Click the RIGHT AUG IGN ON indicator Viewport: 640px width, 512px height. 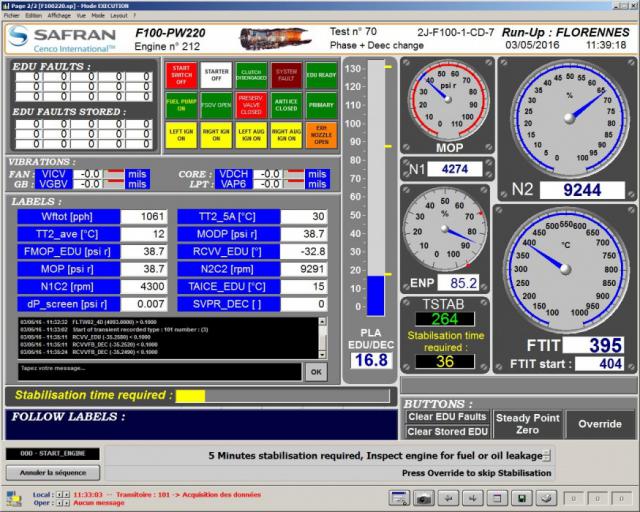tap(287, 135)
